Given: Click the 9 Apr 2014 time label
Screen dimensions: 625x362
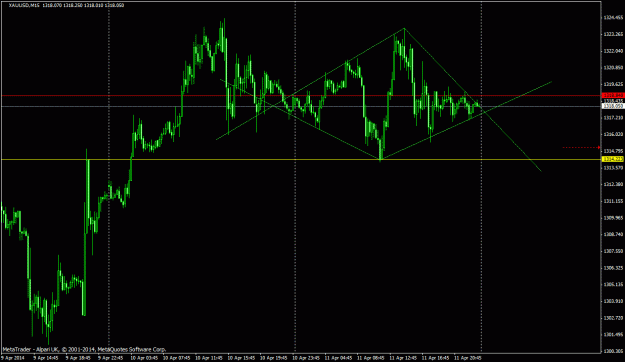Looking at the screenshot, I should (x=13, y=358).
